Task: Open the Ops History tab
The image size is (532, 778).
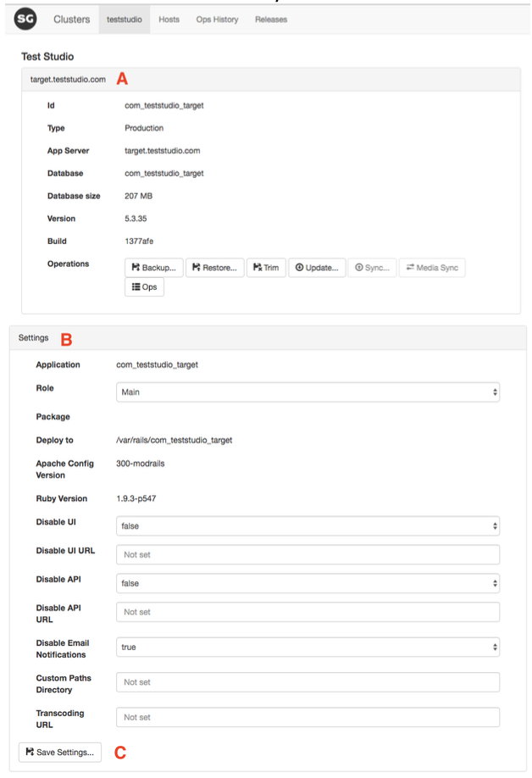Action: tap(217, 19)
